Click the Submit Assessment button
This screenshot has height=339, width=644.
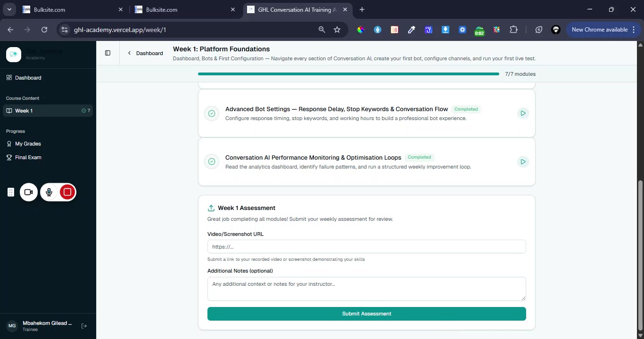(366, 314)
